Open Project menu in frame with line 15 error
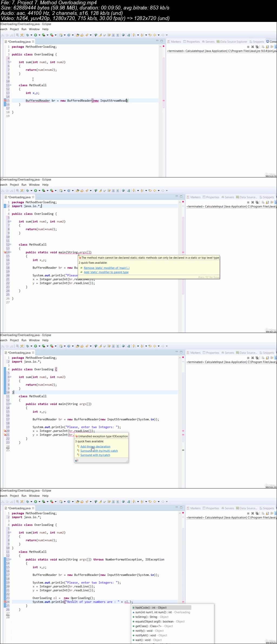The width and height of the screenshot is (277, 644). 14,29
